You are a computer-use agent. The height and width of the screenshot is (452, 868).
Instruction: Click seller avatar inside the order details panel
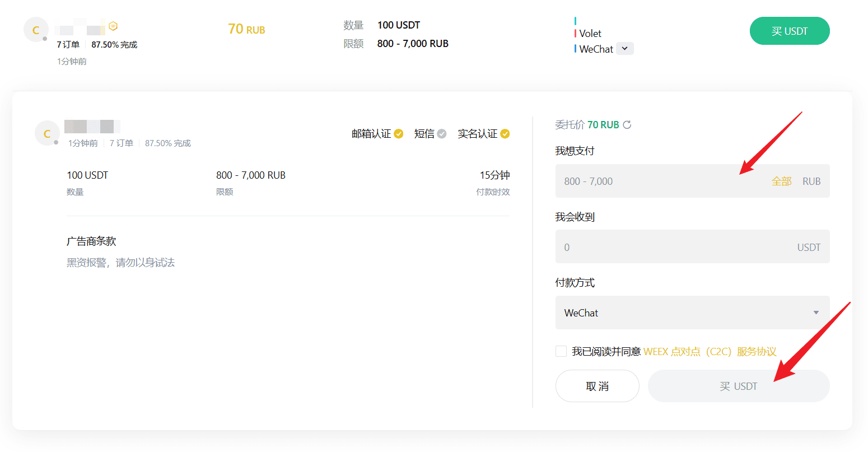[x=47, y=134]
